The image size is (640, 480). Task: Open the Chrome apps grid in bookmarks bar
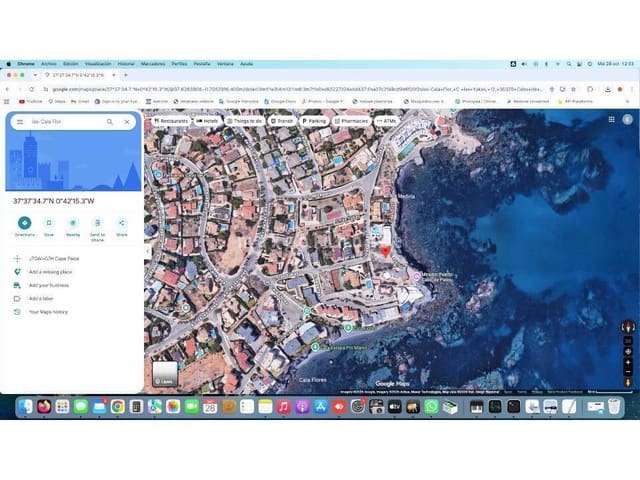point(7,101)
